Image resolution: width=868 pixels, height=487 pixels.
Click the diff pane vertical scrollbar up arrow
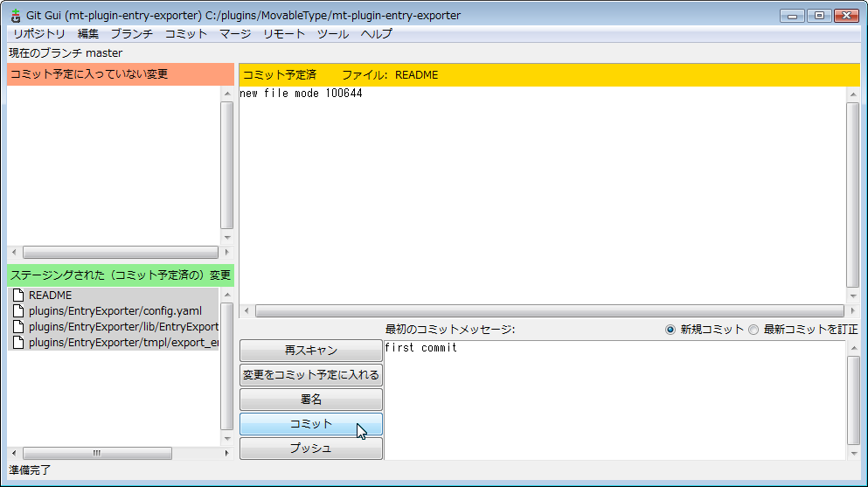click(853, 94)
